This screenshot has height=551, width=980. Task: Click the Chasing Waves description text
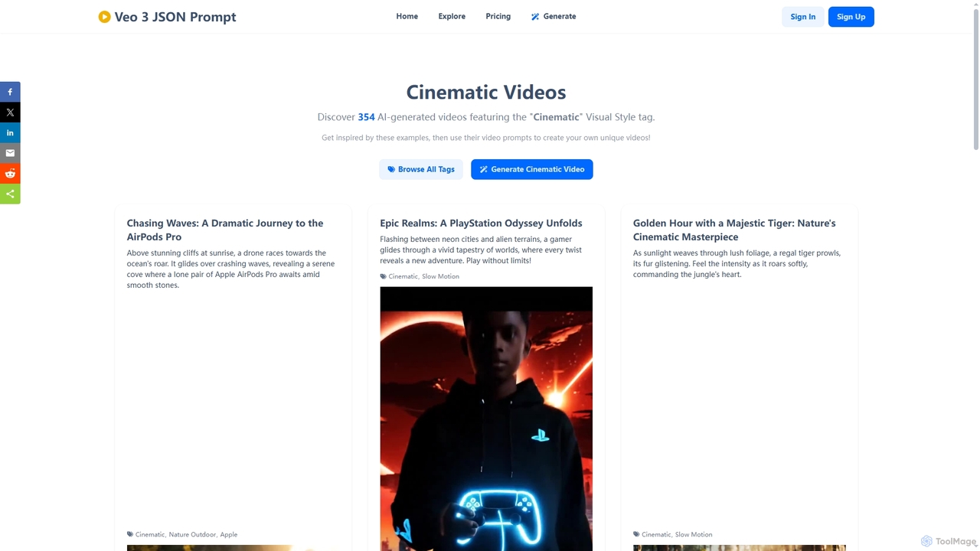tap(230, 269)
